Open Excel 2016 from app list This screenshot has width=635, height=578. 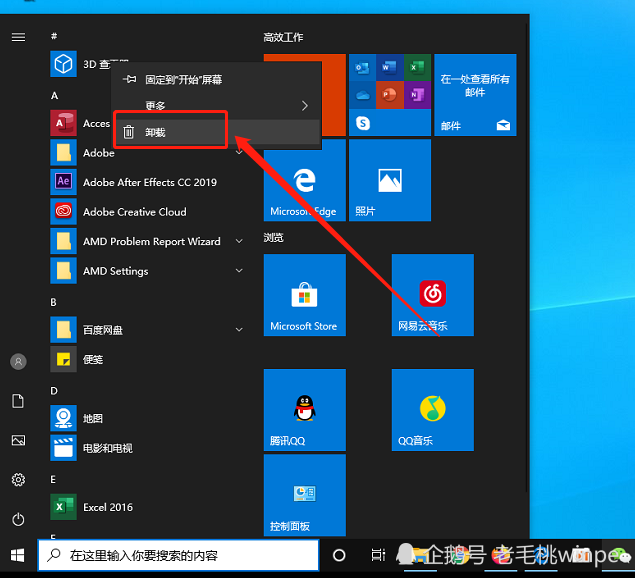(x=107, y=507)
